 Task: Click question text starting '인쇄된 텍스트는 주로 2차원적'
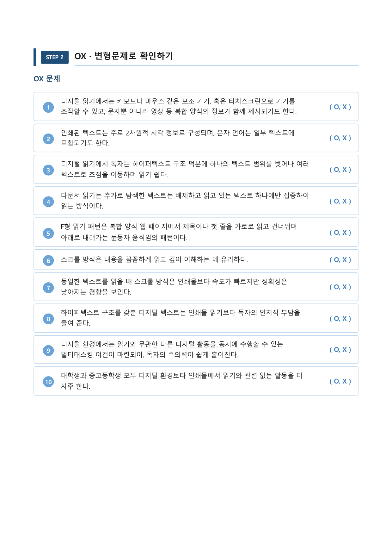(177, 138)
